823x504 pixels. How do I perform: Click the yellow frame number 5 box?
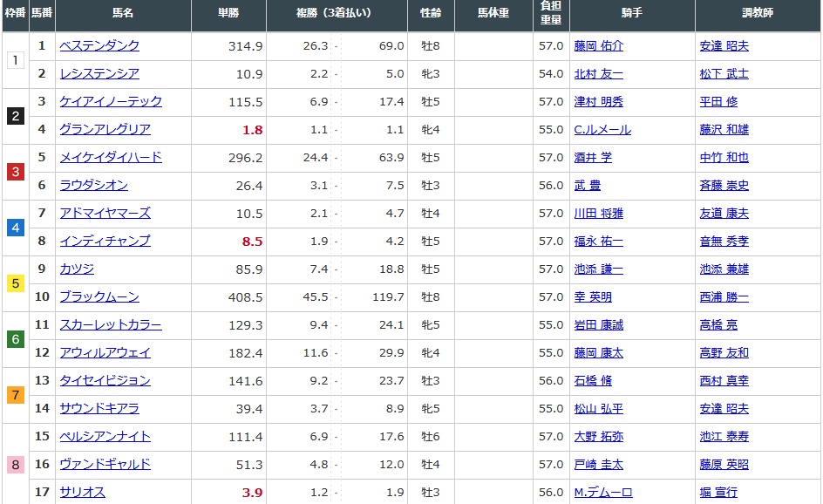(x=15, y=283)
